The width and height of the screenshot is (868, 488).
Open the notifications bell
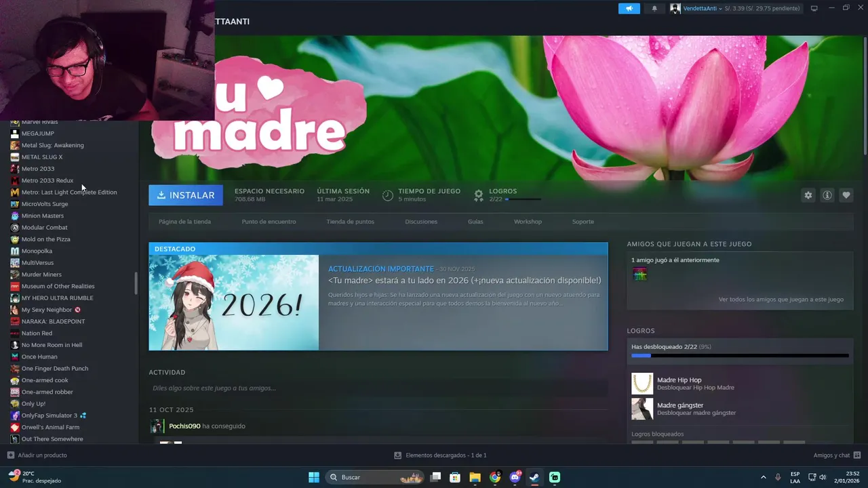coord(654,8)
